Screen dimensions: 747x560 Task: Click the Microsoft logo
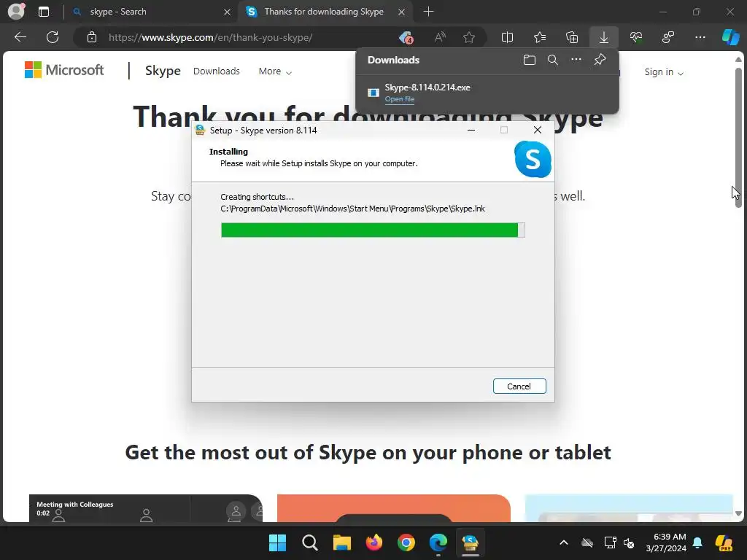64,70
